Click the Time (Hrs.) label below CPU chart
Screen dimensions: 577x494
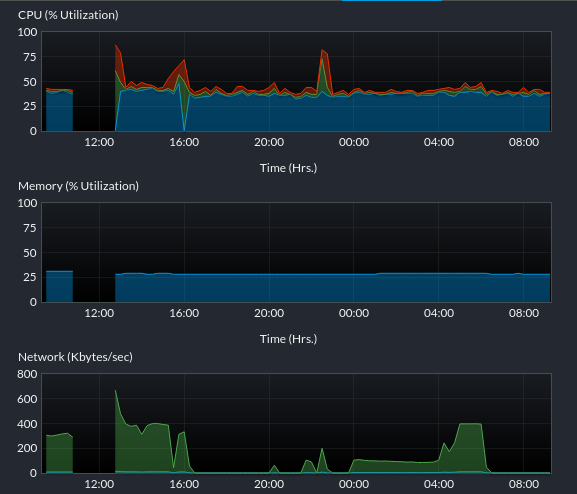click(288, 168)
